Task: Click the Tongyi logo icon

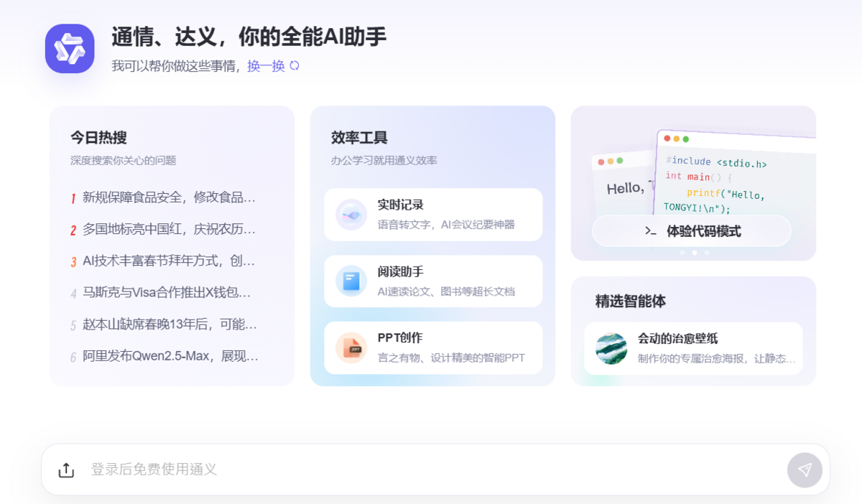Action: pos(70,49)
